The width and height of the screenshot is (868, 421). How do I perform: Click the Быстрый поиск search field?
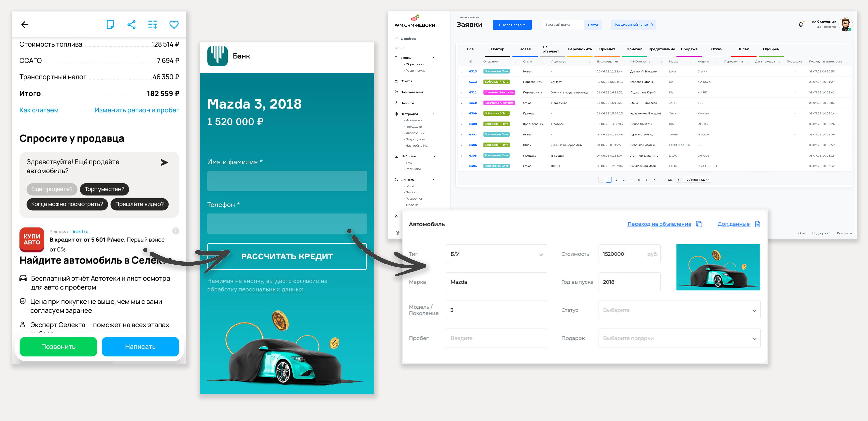(x=562, y=25)
